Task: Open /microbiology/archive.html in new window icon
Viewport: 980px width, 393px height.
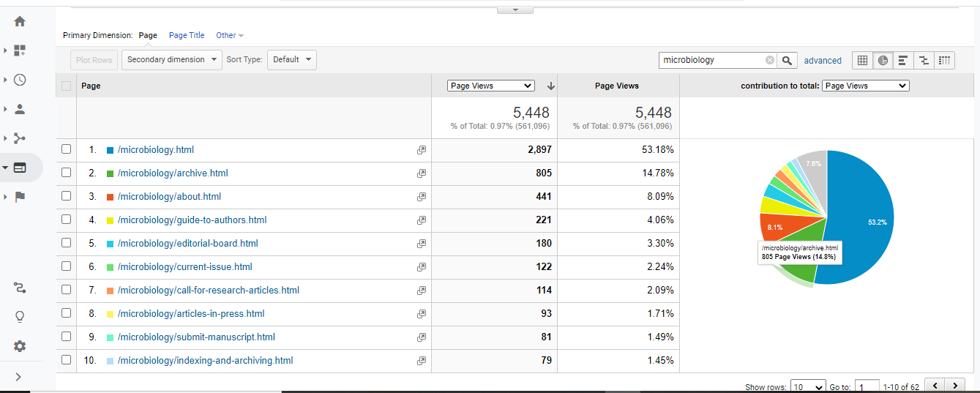Action: [x=421, y=173]
